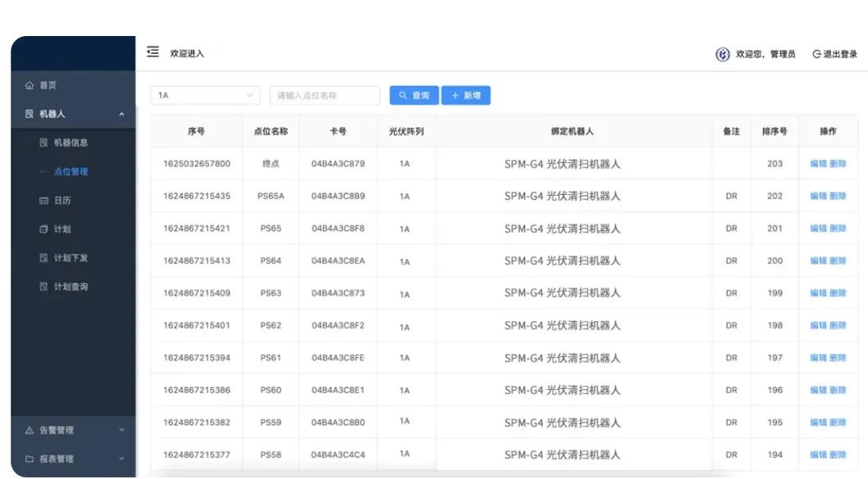Open the 1A array dropdown selector
868x479 pixels.
click(205, 96)
